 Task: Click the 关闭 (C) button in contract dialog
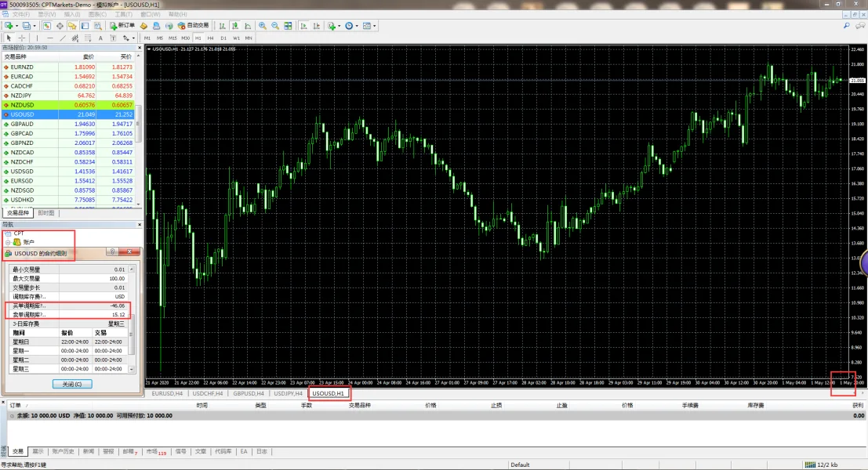pyautogui.click(x=72, y=384)
